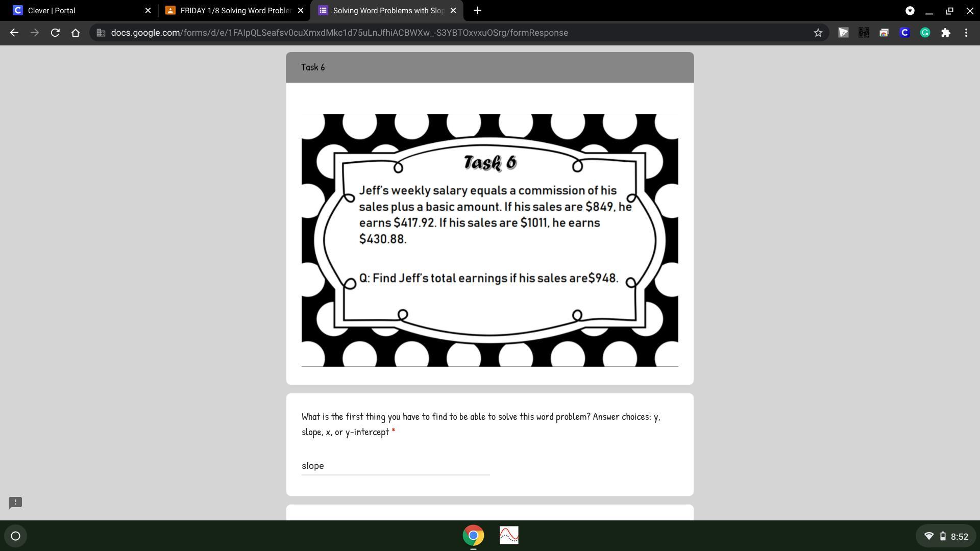Viewport: 980px width, 551px height.
Task: Switch to Clever Portal tab
Action: pyautogui.click(x=77, y=10)
